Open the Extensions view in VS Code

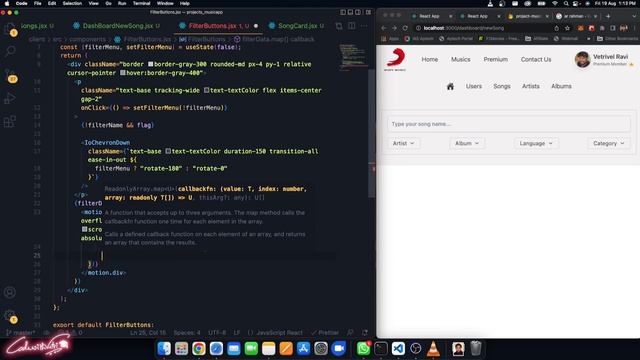[x=10, y=122]
